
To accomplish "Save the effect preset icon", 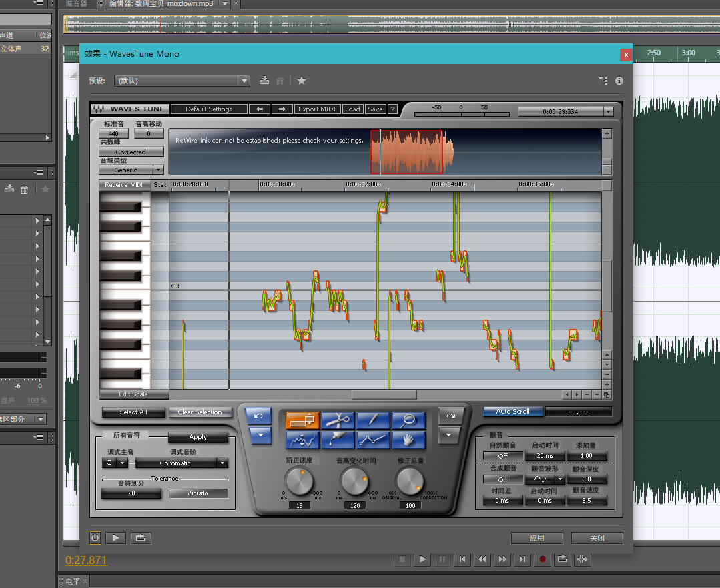I will pyautogui.click(x=264, y=81).
